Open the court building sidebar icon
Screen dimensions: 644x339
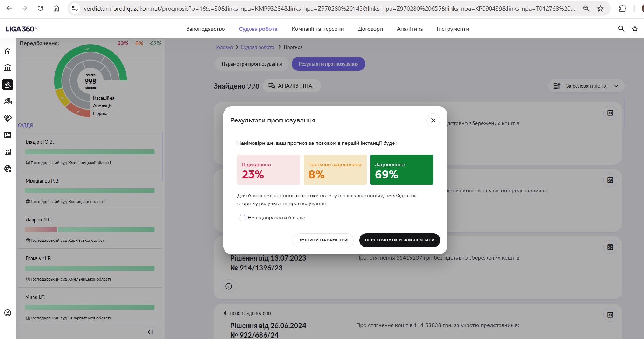point(8,68)
